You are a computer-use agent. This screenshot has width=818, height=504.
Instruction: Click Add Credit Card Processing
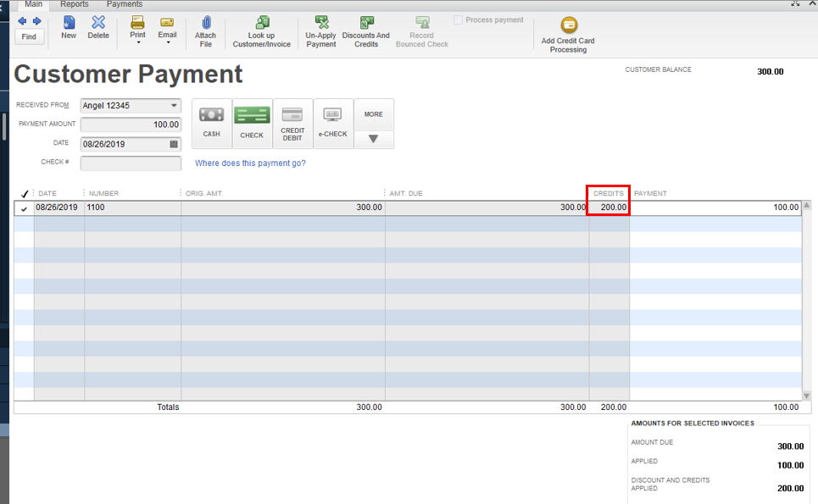[x=568, y=35]
